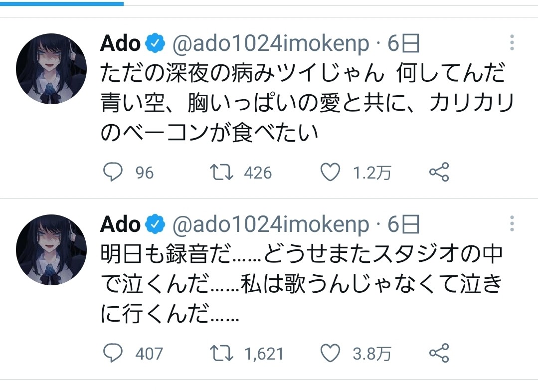Like the tweet with 1.2万 likes
This screenshot has width=538, height=392.
click(329, 173)
